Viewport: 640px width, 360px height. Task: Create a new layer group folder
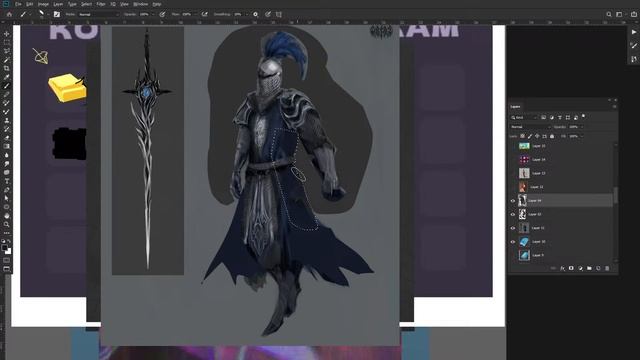[x=589, y=268]
